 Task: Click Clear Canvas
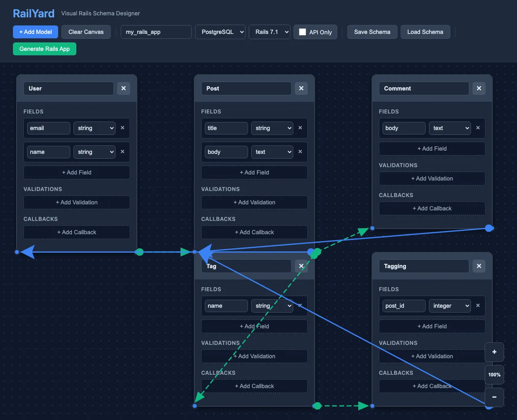[x=86, y=32]
